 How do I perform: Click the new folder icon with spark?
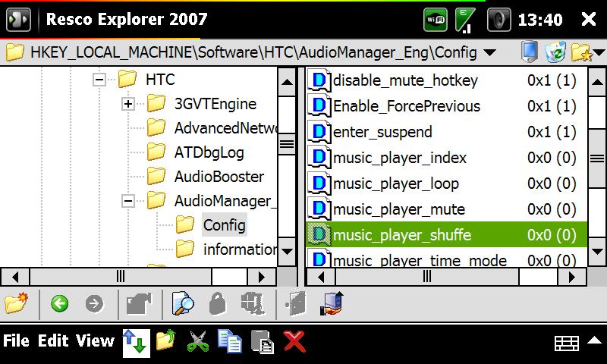click(16, 303)
